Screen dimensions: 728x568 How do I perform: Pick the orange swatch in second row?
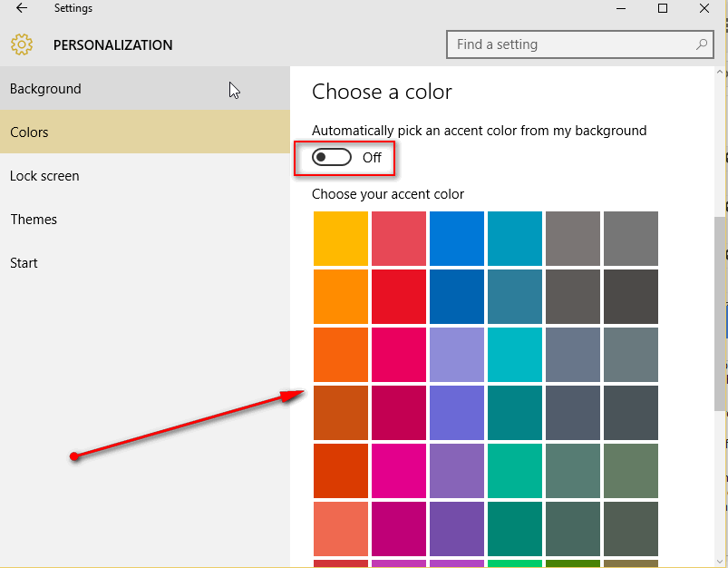pyautogui.click(x=341, y=297)
